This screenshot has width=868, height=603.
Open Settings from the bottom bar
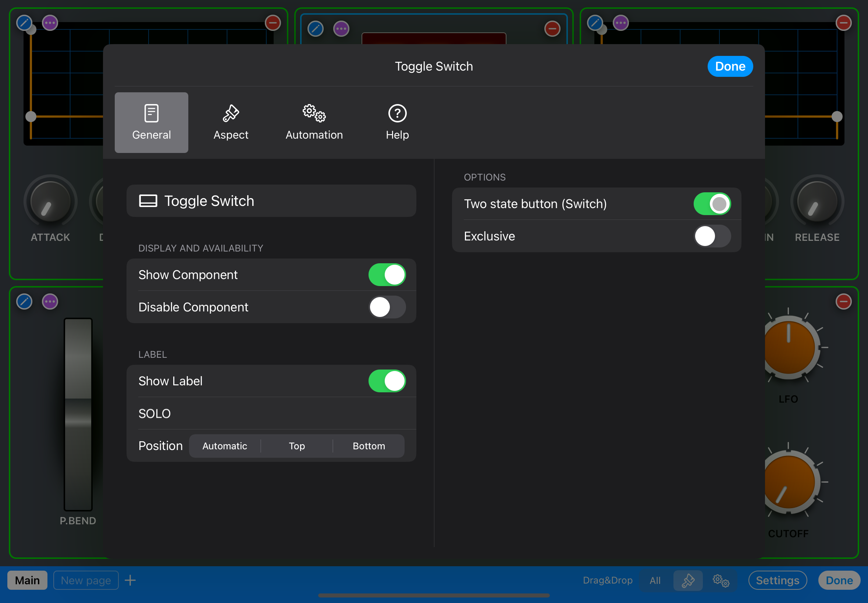pos(777,580)
